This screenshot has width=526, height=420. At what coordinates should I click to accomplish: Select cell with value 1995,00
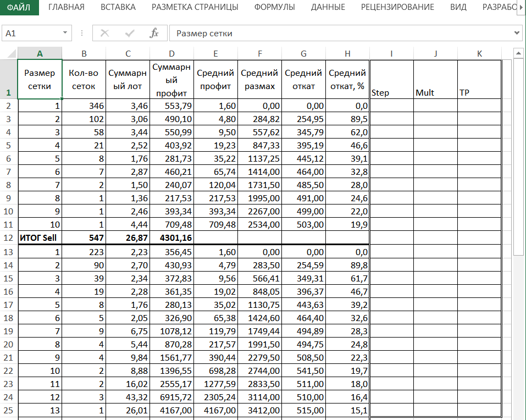tap(259, 198)
